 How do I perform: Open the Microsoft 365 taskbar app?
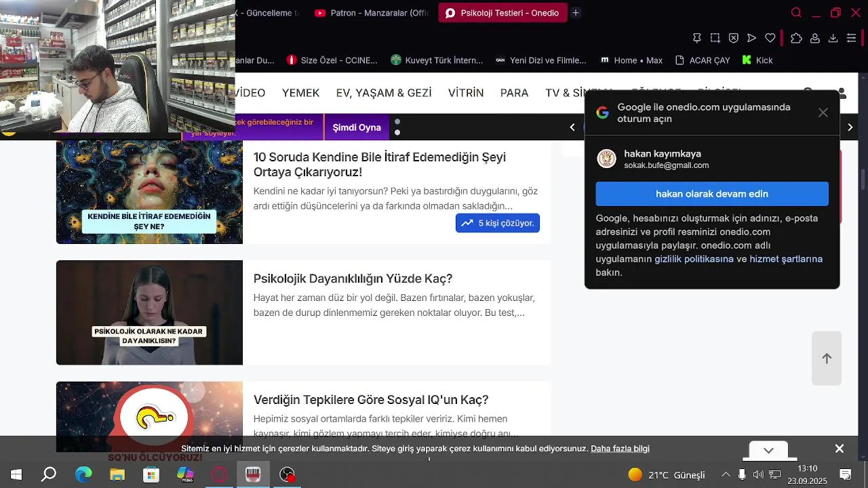tap(185, 474)
